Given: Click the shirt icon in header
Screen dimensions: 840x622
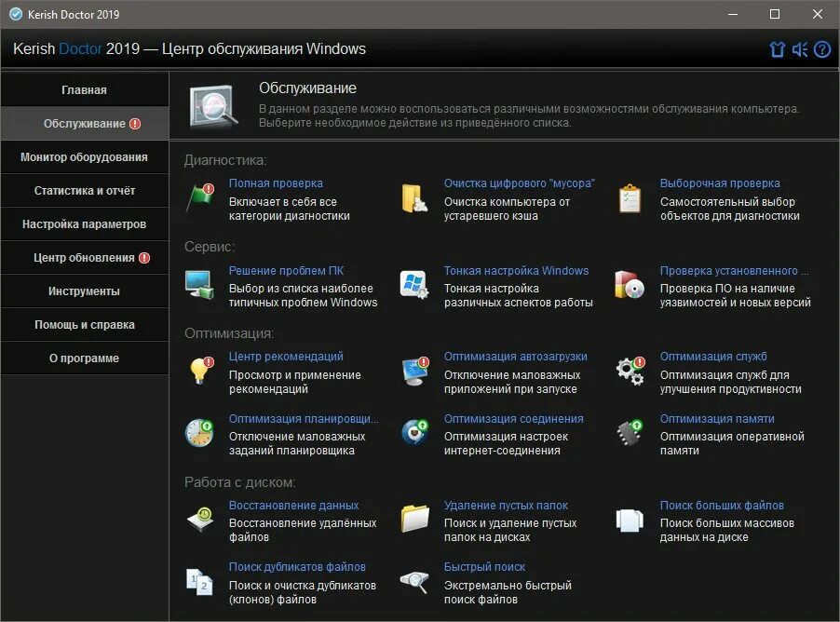Looking at the screenshot, I should (x=777, y=49).
